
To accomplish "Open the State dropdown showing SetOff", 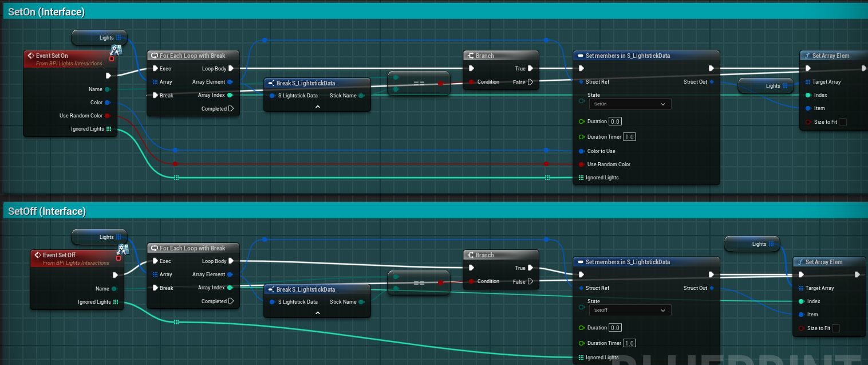I will (630, 310).
